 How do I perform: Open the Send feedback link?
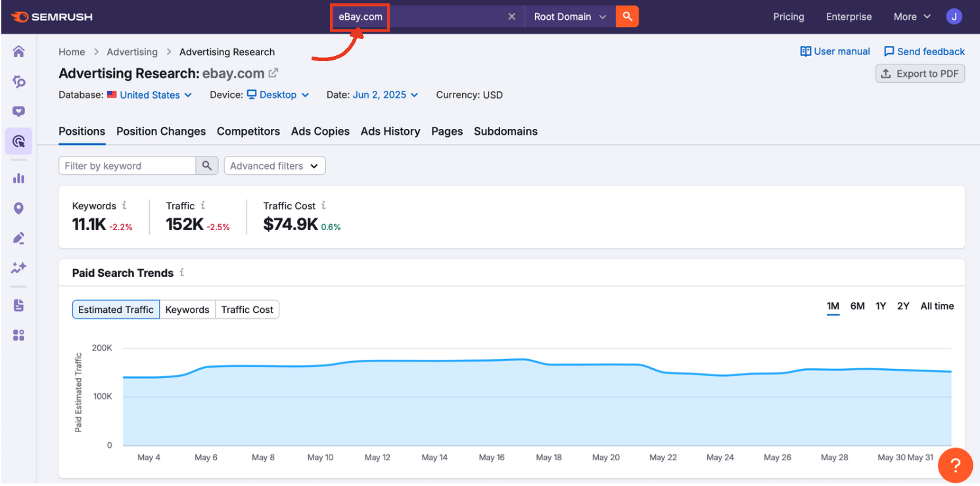click(x=924, y=51)
